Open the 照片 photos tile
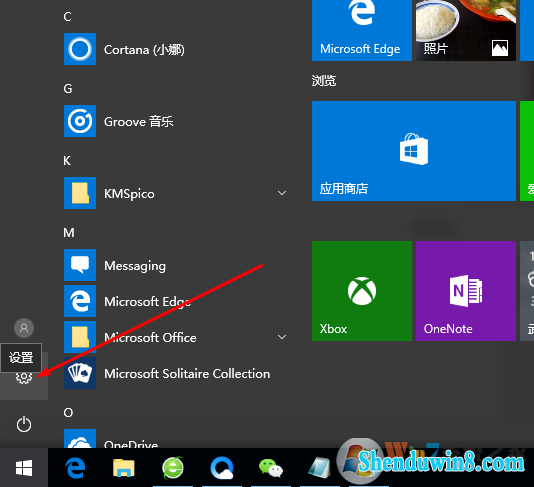Viewport: 534px width, 487px height. click(466, 31)
